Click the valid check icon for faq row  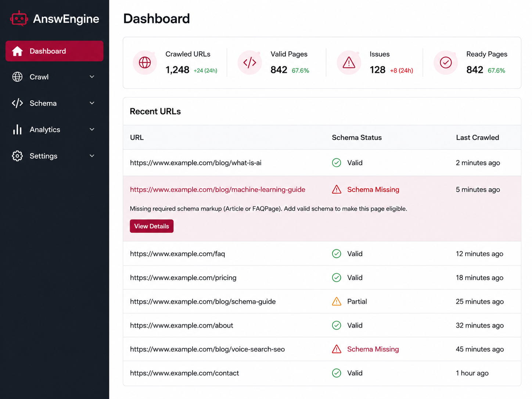pyautogui.click(x=337, y=254)
